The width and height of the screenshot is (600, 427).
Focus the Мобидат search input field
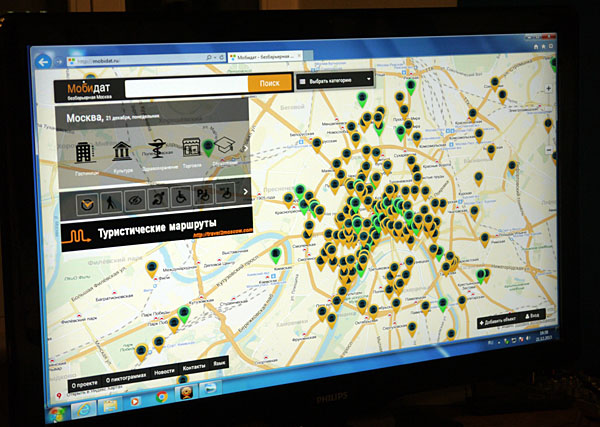[186, 87]
